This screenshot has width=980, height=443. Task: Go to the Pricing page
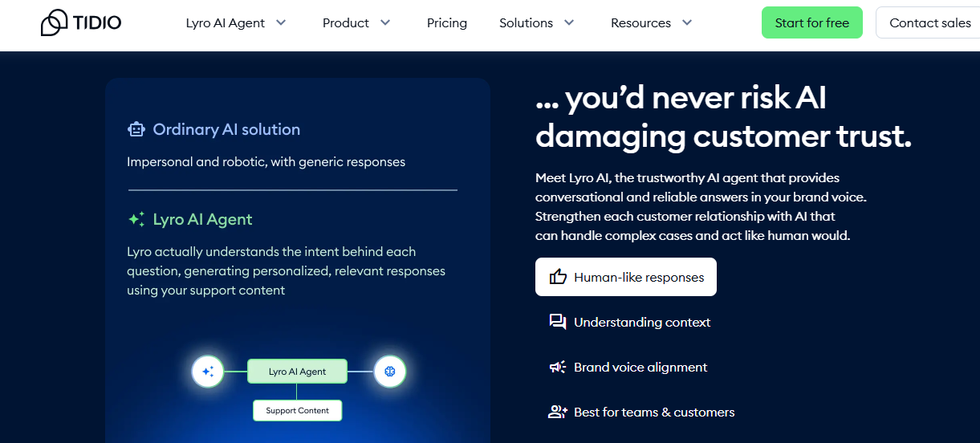point(447,22)
